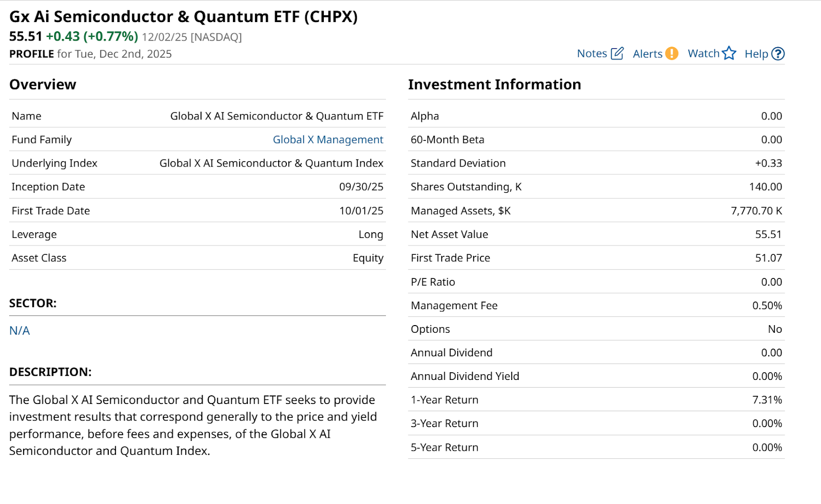Click the Notes pencil edit icon
Viewport: 821px width, 504px height.
tap(617, 53)
